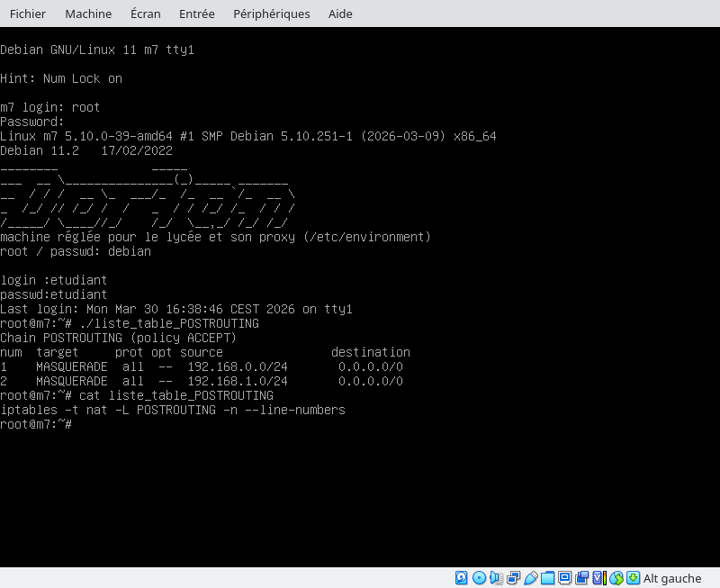Expand the Périphériques menu
Image resolution: width=720 pixels, height=588 pixels.
(x=271, y=14)
